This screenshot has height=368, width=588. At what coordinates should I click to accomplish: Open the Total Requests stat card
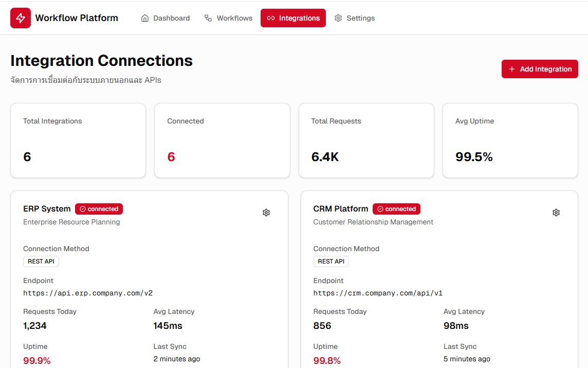pos(366,141)
